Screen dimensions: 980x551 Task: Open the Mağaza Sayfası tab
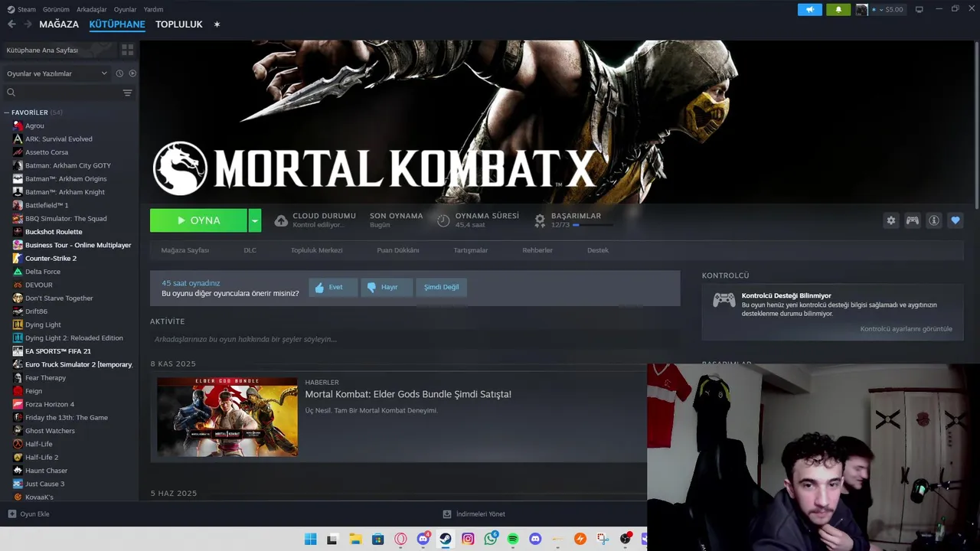185,250
